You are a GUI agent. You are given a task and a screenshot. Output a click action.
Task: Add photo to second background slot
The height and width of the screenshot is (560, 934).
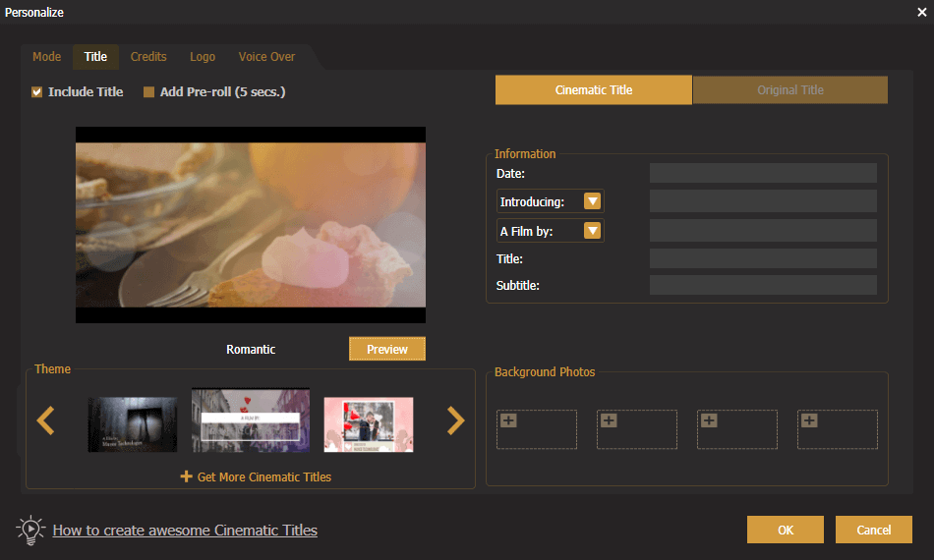pos(610,420)
